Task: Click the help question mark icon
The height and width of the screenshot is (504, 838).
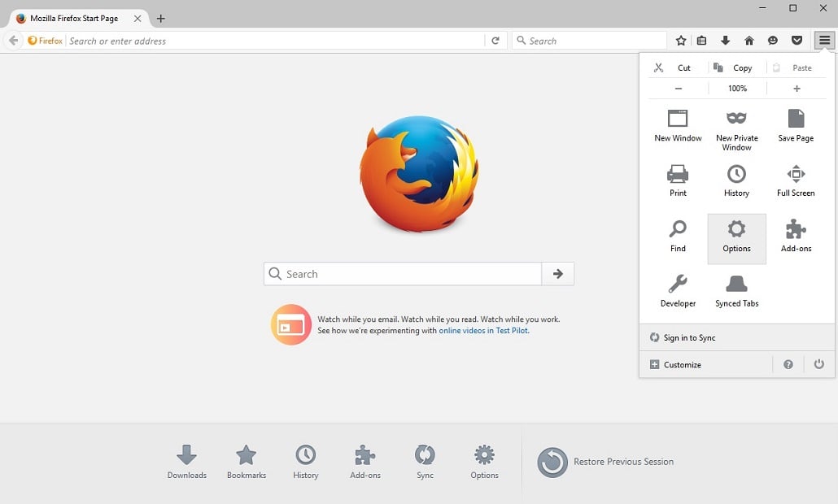Action: [x=788, y=365]
